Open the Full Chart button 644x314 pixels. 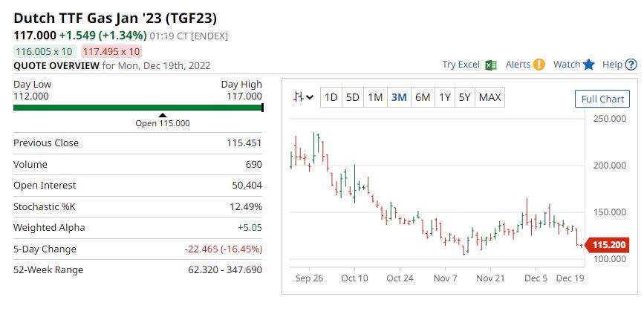point(602,99)
